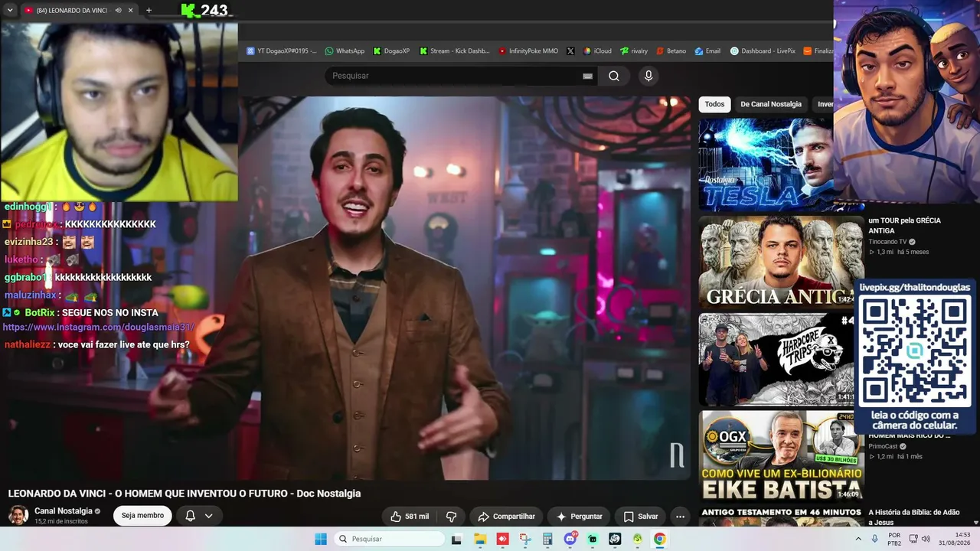980x551 pixels.
Task: Switch to Google Chrome in taskbar
Action: [659, 539]
